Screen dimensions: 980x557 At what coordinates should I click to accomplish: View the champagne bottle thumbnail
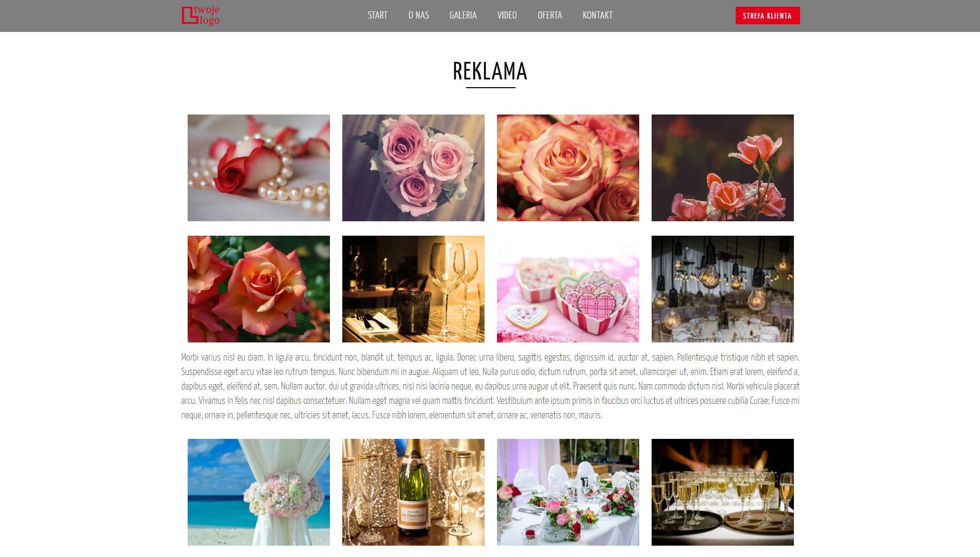tap(413, 492)
